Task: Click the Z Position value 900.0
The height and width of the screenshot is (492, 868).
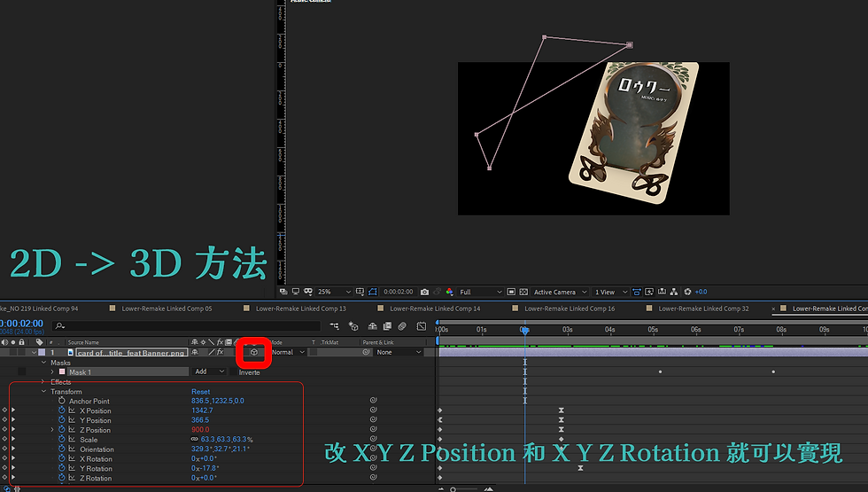Action: tap(200, 430)
